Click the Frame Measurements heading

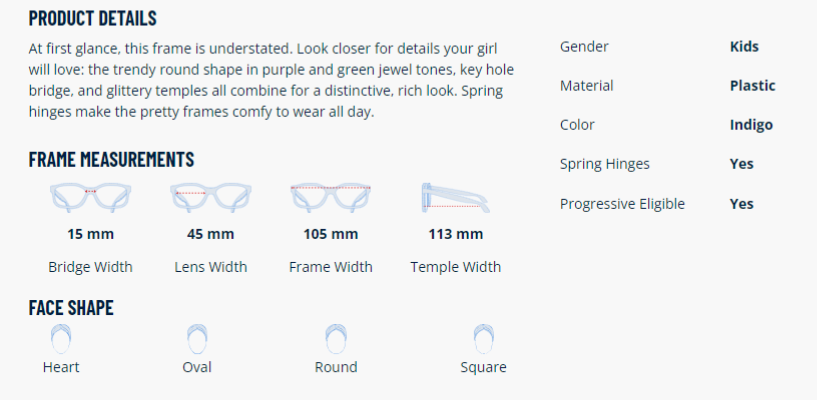111,160
